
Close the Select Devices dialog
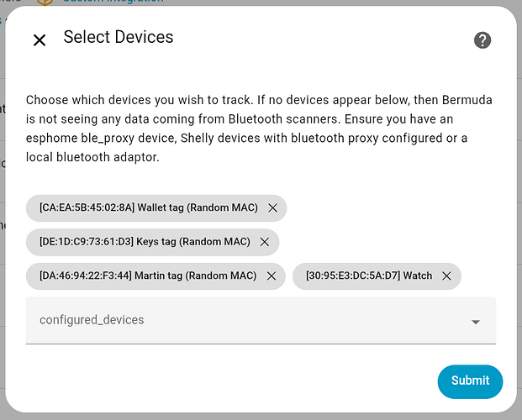click(x=39, y=40)
